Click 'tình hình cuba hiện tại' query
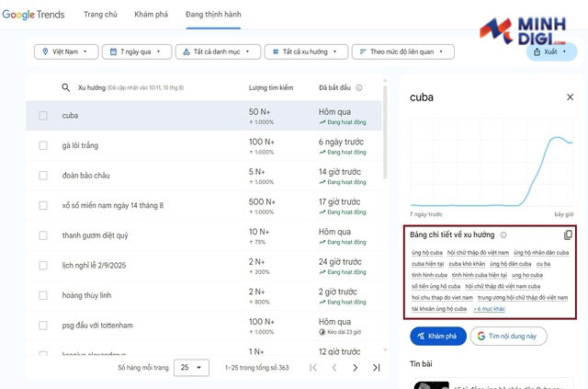 (x=480, y=275)
